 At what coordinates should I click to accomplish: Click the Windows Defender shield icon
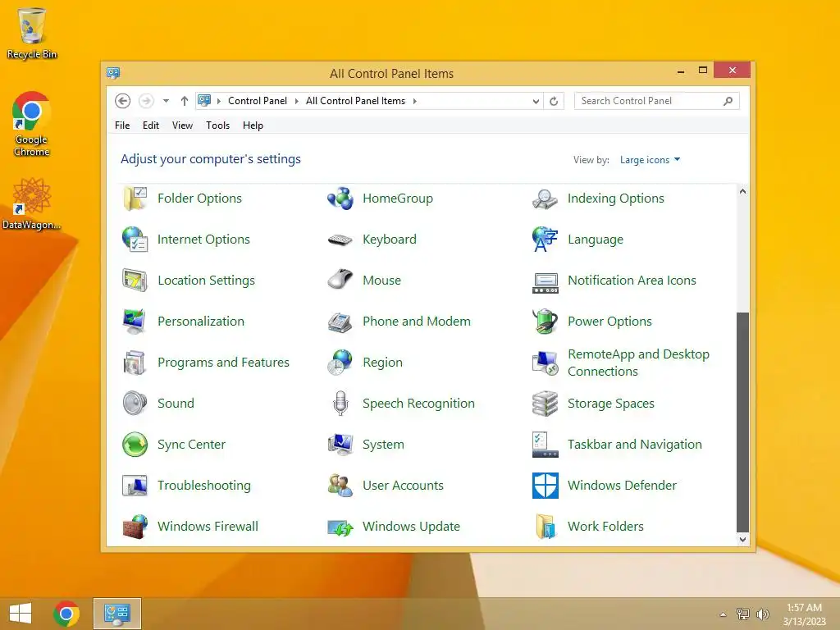pos(545,486)
